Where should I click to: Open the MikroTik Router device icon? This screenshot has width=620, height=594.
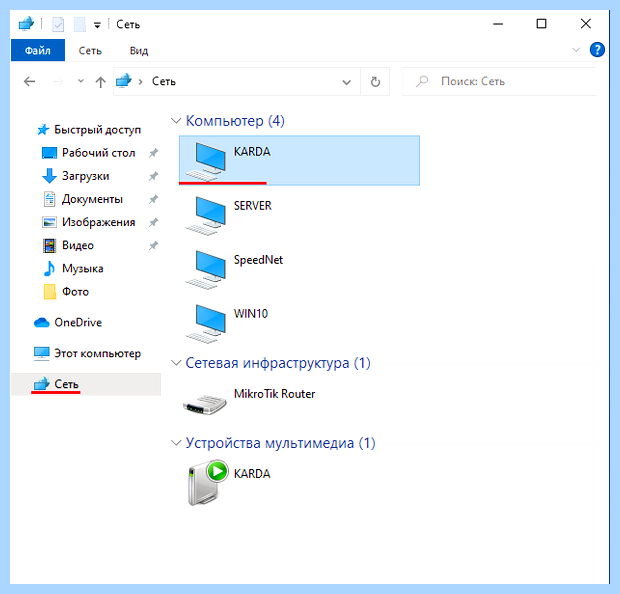(x=205, y=404)
